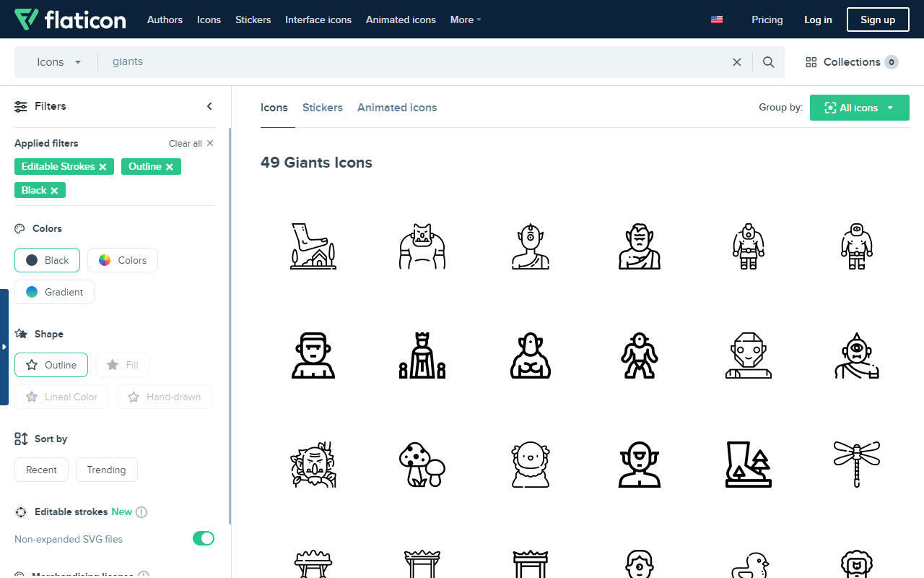Enable the Hand-drawn shape filter
The image size is (924, 578).
[x=164, y=396]
